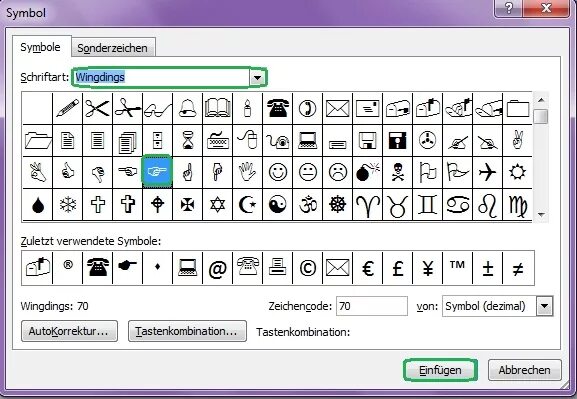Choose the black water drop symbol
Image resolution: width=577 pixels, height=399 pixels.
click(38, 204)
